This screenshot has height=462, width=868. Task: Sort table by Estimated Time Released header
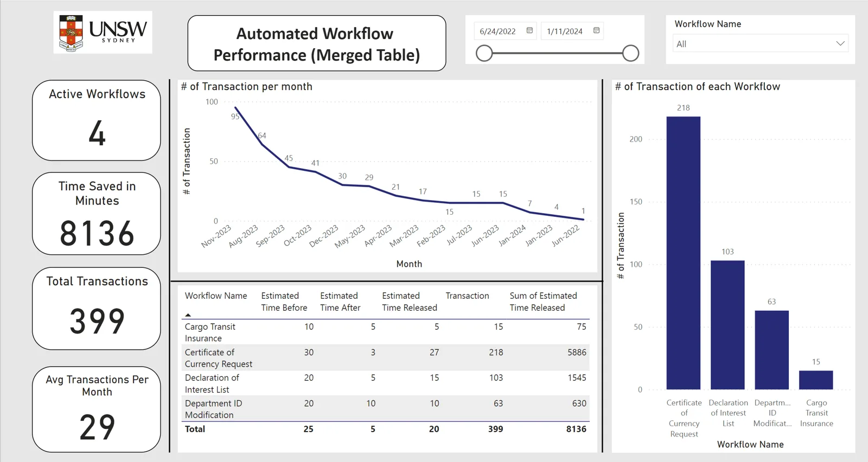409,301
